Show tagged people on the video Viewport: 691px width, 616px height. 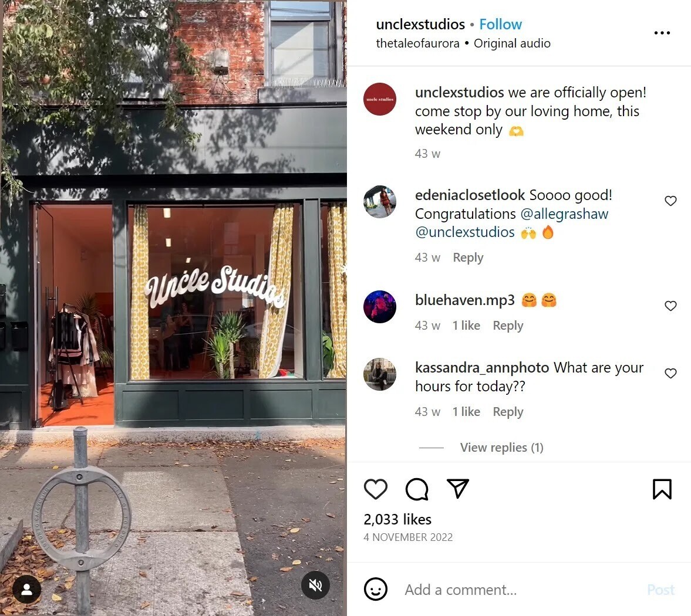point(27,589)
